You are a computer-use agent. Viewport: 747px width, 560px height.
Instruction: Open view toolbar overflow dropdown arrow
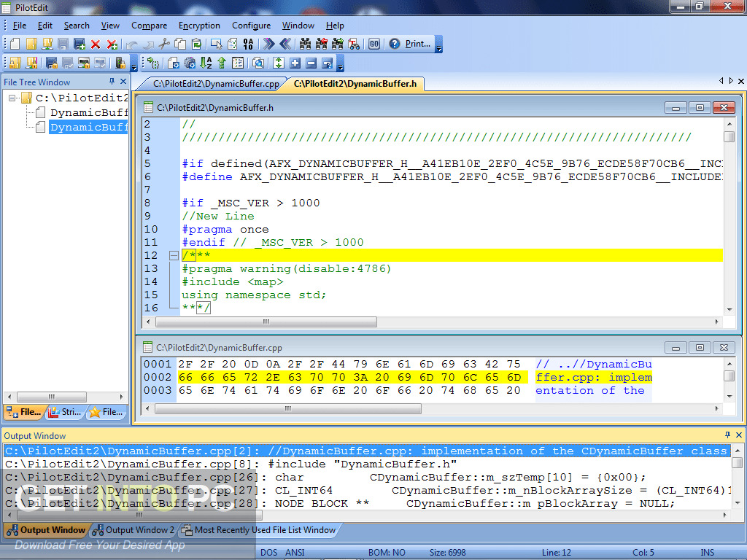[340, 63]
